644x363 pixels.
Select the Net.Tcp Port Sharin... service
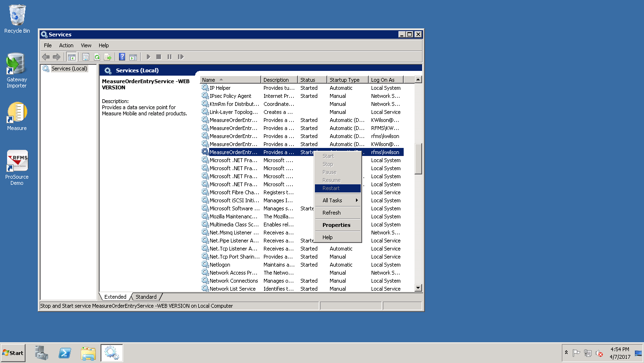point(302,257)
